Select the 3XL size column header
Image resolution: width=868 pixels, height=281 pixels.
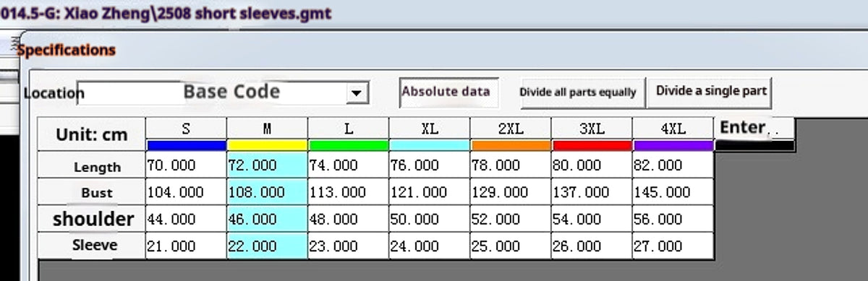coord(591,129)
